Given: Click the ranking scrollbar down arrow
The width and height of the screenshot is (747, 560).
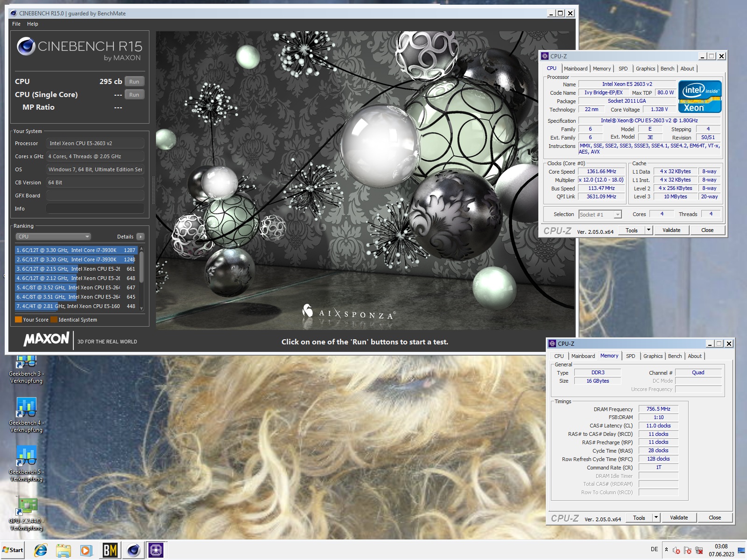Looking at the screenshot, I should click(141, 308).
